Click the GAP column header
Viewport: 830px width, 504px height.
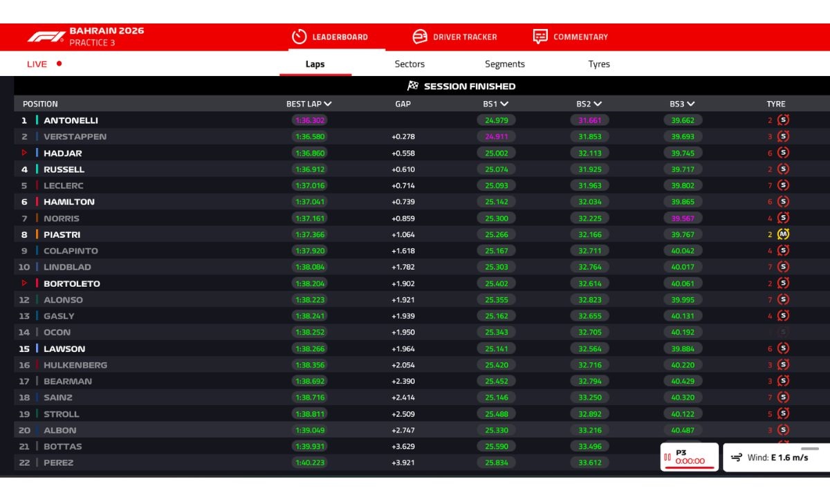[403, 104]
